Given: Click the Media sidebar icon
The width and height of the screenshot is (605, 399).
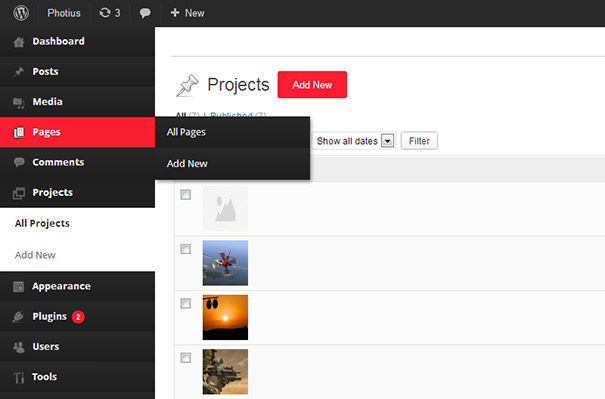Looking at the screenshot, I should 19,102.
